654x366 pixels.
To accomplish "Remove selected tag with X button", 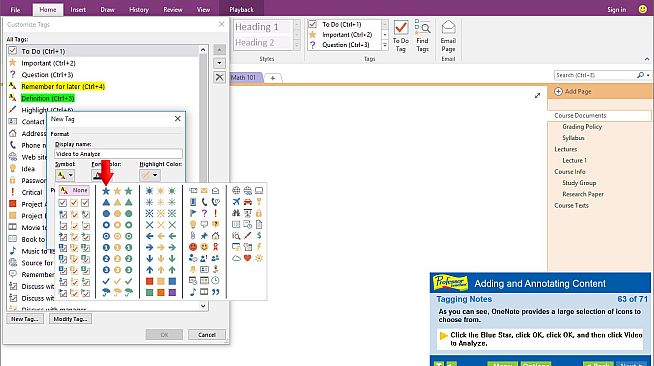I will tap(219, 77).
